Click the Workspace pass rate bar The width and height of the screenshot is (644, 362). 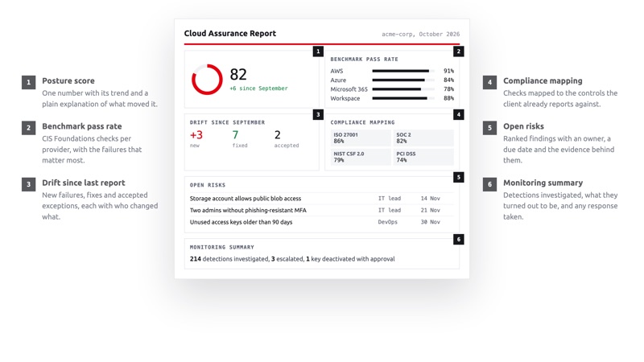pyautogui.click(x=403, y=98)
